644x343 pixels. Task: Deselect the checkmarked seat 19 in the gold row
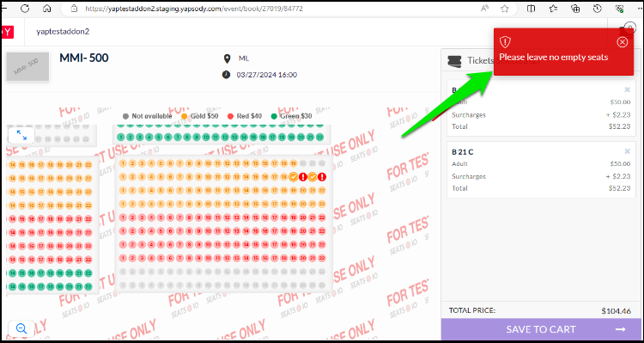294,177
